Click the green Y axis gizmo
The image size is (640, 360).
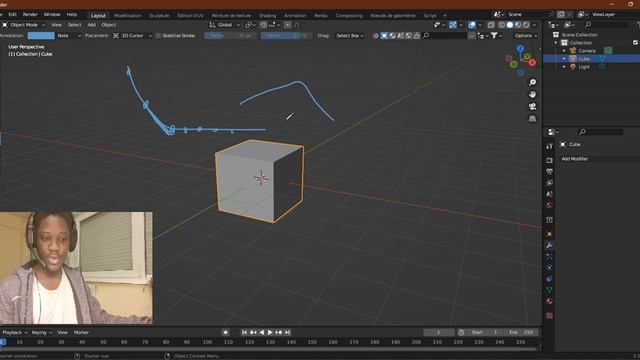[x=527, y=56]
